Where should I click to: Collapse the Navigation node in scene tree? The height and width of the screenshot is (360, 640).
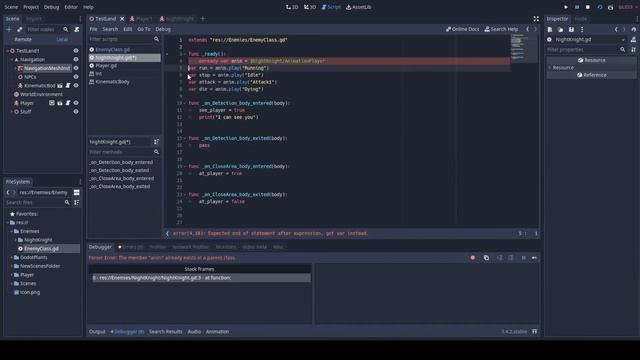click(x=12, y=60)
